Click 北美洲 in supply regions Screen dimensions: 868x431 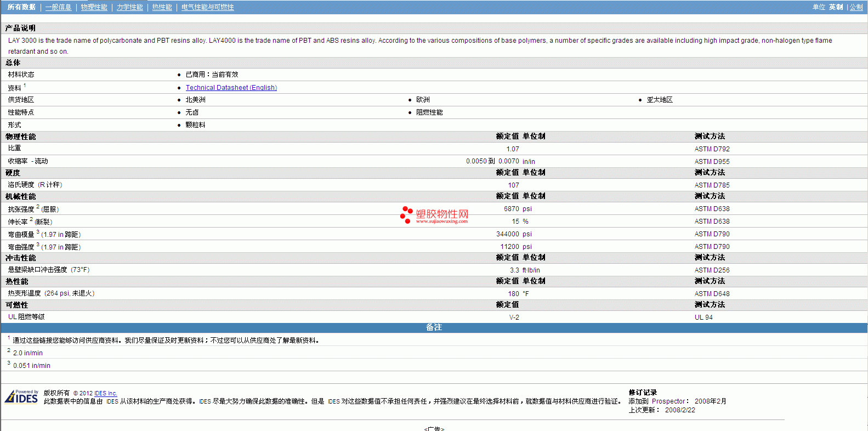[x=195, y=100]
